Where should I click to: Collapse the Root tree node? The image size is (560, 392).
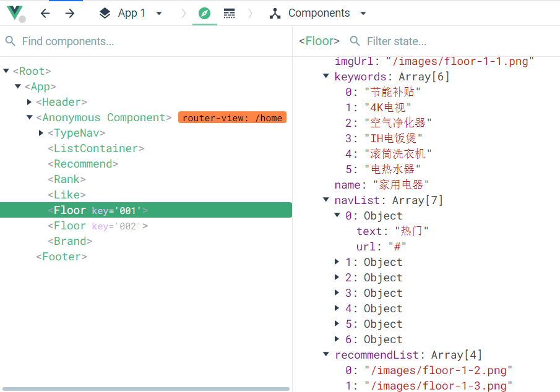pos(6,71)
